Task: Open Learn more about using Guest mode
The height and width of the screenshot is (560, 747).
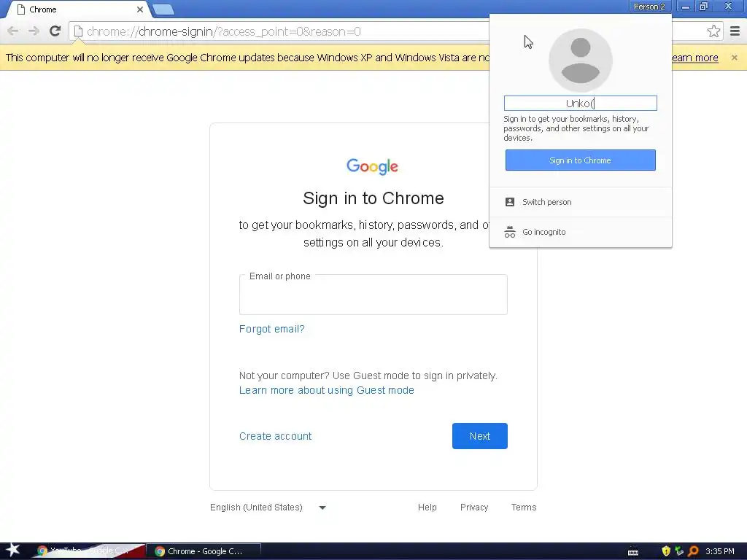Action: click(x=326, y=391)
